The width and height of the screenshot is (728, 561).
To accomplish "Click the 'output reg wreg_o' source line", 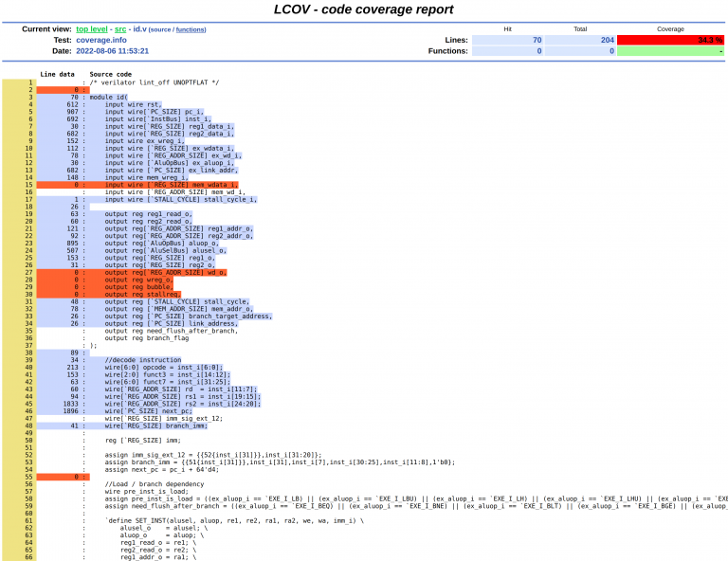I will (x=138, y=280).
